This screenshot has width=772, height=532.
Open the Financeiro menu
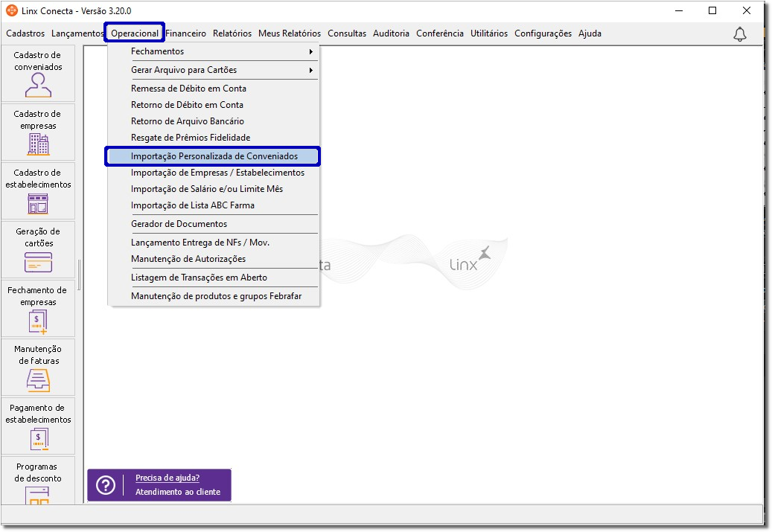pyautogui.click(x=185, y=33)
